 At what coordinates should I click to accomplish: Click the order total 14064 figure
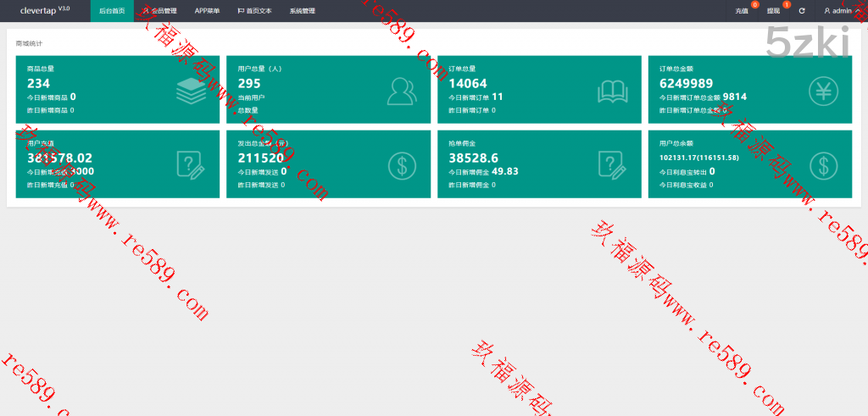(x=467, y=83)
